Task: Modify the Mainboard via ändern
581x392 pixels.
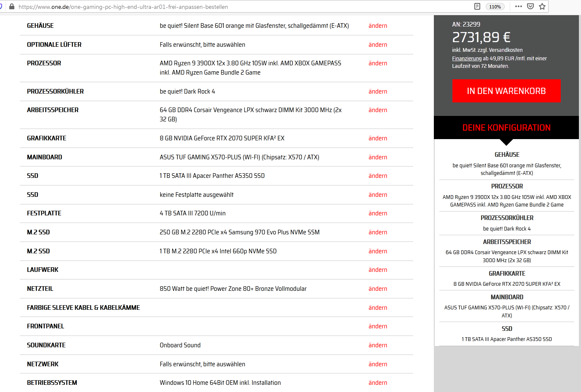Action: 378,157
